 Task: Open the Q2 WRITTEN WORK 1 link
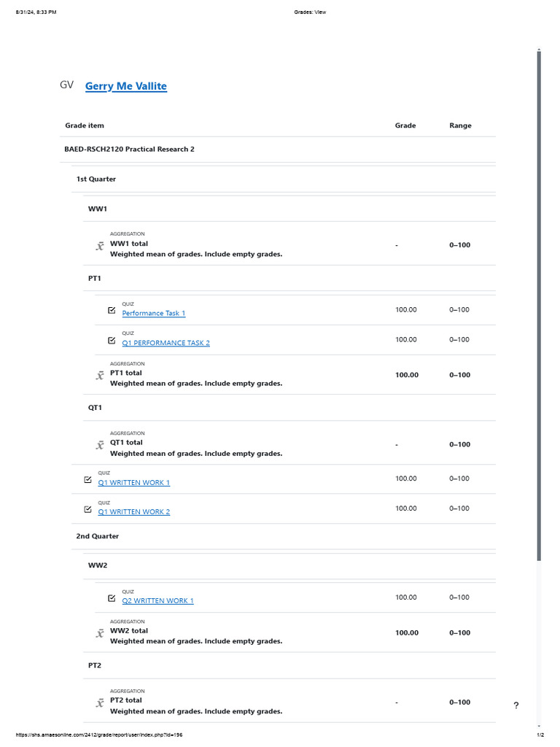pyautogui.click(x=157, y=601)
